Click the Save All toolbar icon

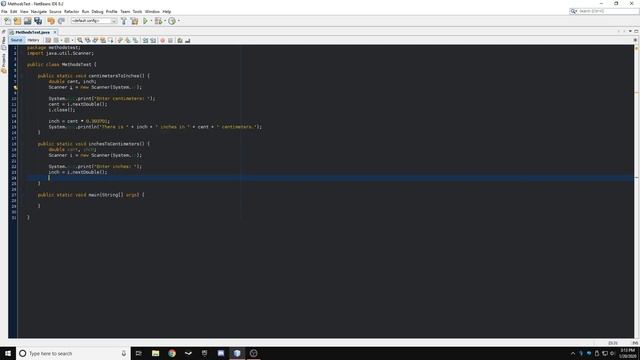pos(38,21)
